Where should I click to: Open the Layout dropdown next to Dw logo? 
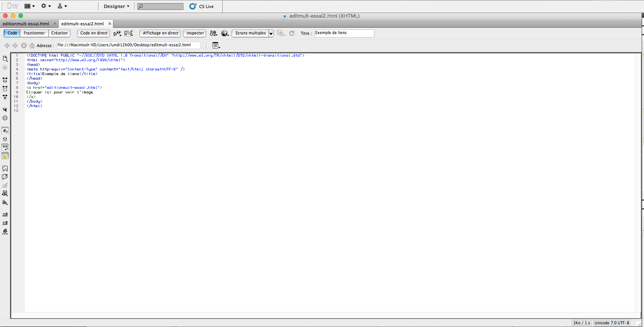tap(29, 7)
